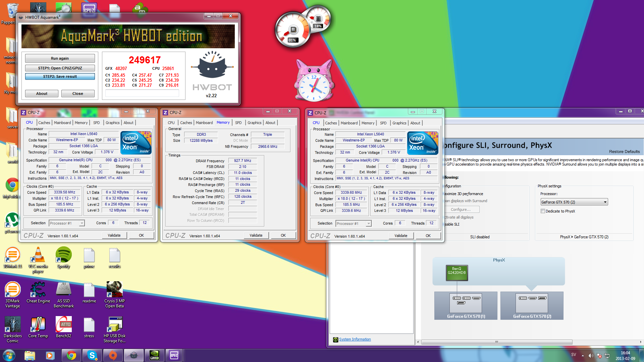Click the SV language indicator
The width and height of the screenshot is (644, 362).
point(574,355)
